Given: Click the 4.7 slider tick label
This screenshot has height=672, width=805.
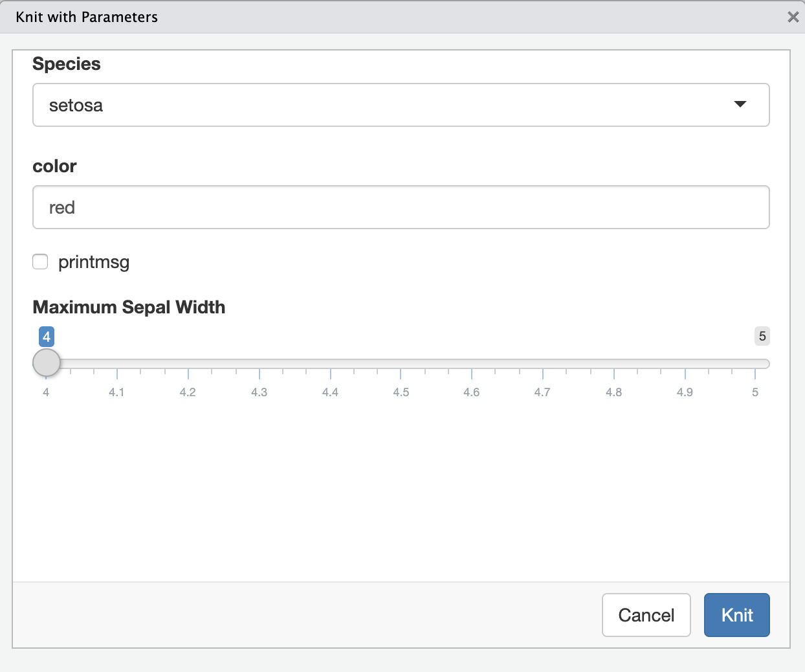Looking at the screenshot, I should click(542, 392).
